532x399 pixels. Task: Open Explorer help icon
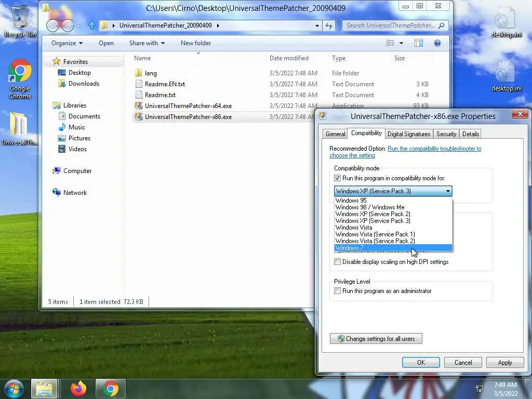coord(437,43)
